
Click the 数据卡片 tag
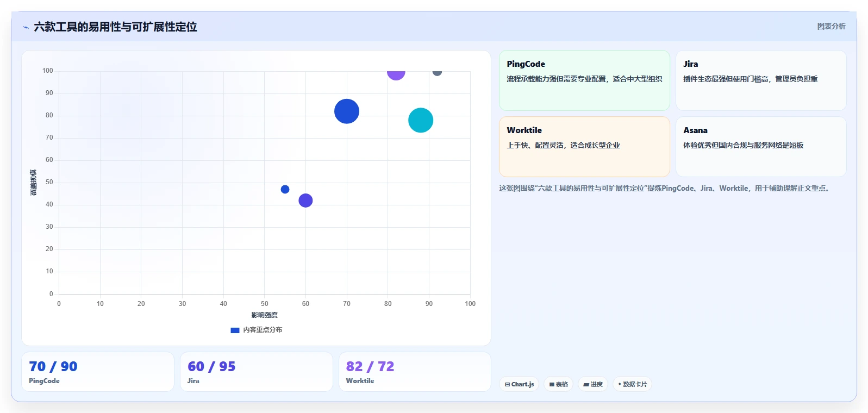pos(632,384)
